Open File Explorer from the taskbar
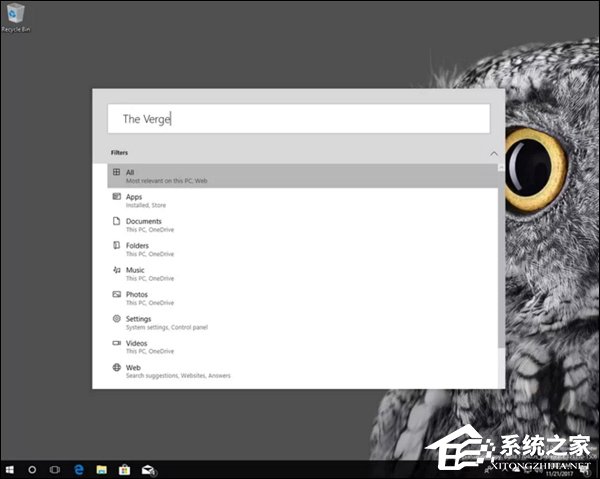 tap(101, 469)
